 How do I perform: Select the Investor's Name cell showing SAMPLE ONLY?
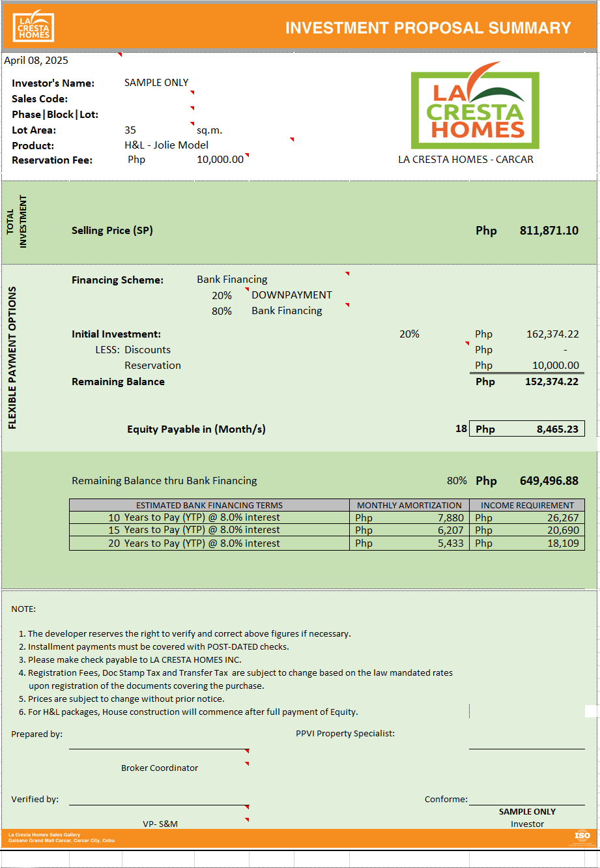coord(156,83)
